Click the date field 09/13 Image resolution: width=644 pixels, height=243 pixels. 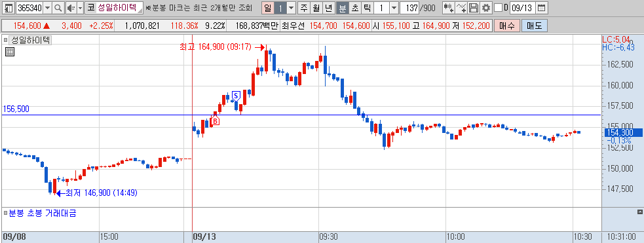click(523, 7)
